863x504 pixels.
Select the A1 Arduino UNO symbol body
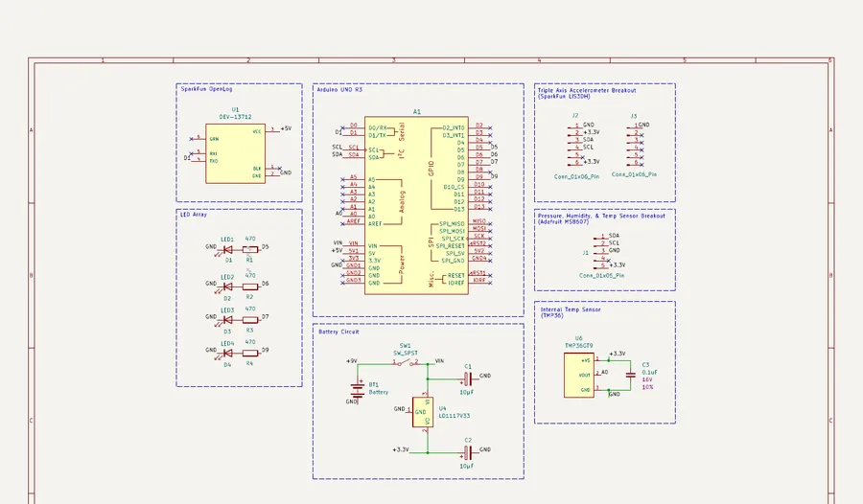click(x=417, y=205)
